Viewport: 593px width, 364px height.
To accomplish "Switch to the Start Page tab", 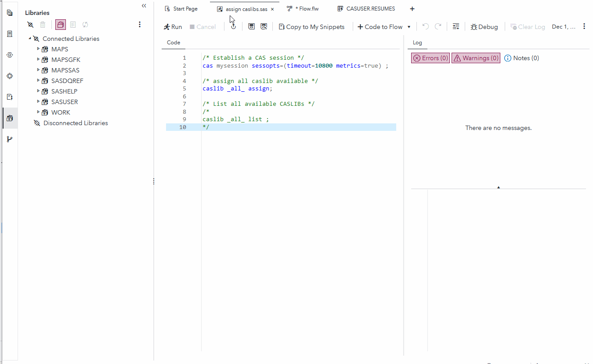I will 181,9.
